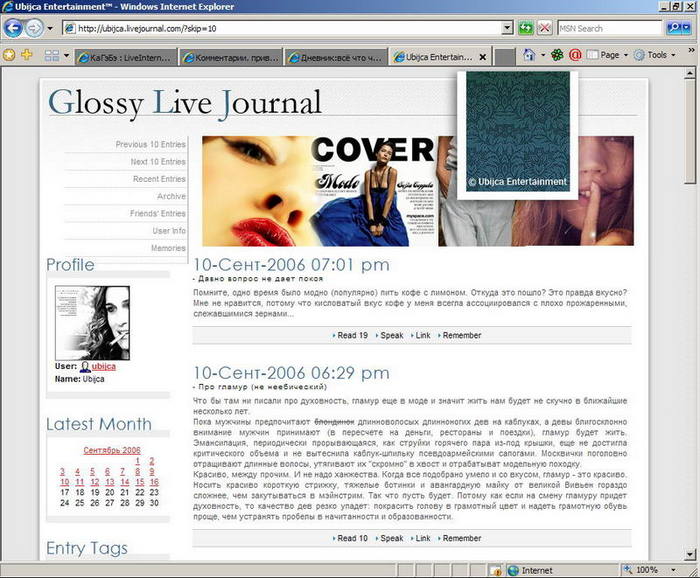Click Link on the 06:29 pm entry

coord(422,538)
